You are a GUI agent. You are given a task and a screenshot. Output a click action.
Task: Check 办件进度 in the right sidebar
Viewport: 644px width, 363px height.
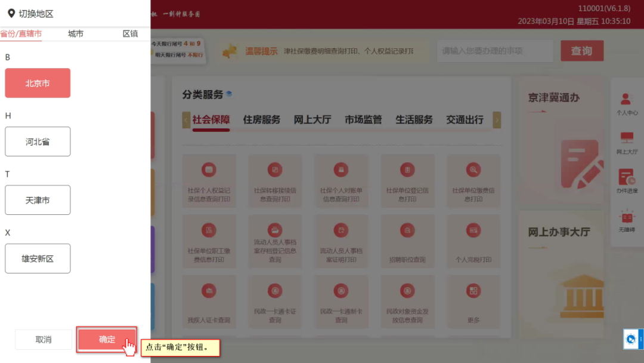pyautogui.click(x=627, y=181)
